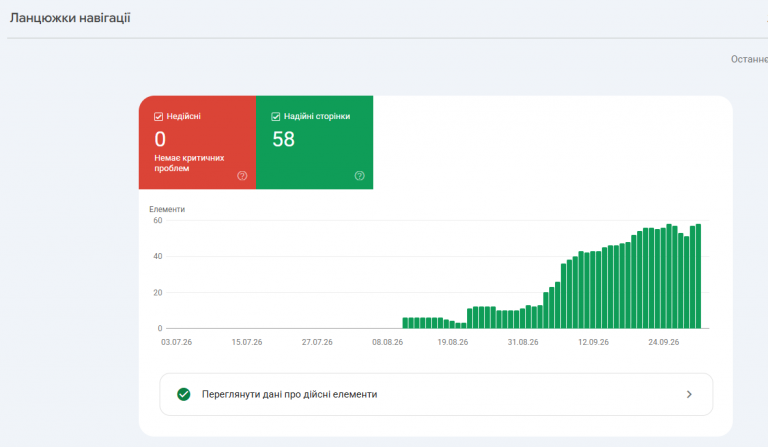Click the 12.09.26 date label
This screenshot has height=447, width=768.
click(x=593, y=342)
